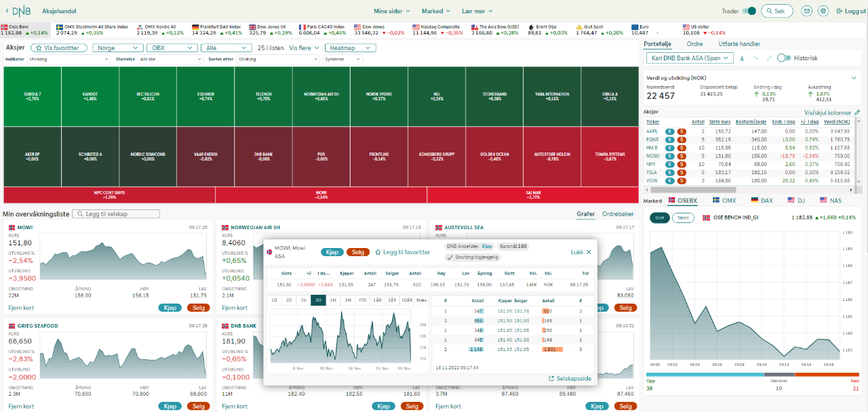Click the K buy icon for VOW
868x412 pixels.
(x=669, y=180)
